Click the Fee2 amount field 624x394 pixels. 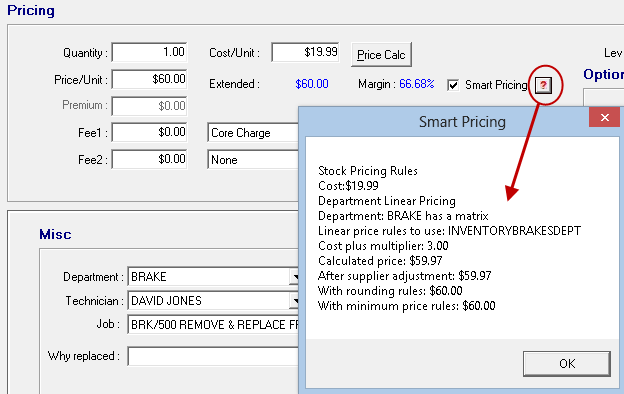(x=149, y=159)
